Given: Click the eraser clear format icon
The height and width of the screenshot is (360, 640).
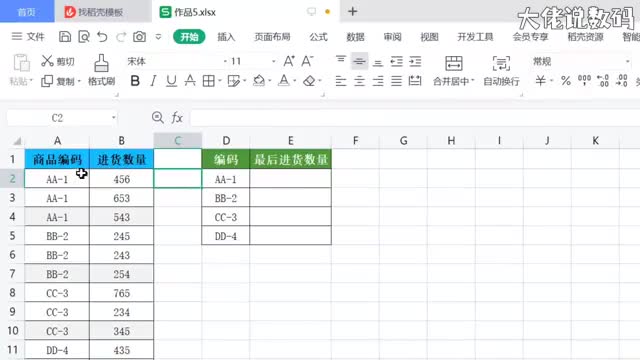Looking at the screenshot, I should (x=309, y=81).
